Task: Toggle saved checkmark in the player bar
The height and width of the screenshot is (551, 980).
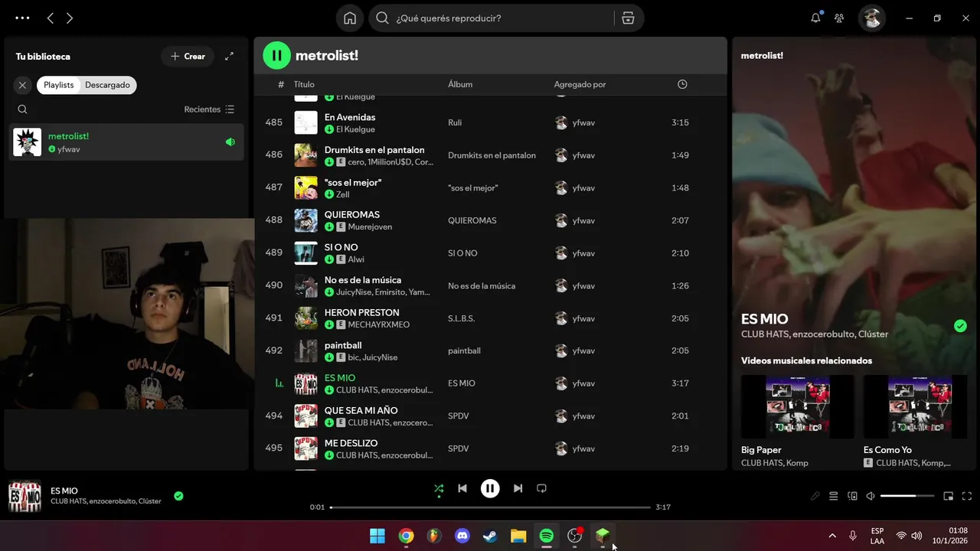Action: [178, 496]
